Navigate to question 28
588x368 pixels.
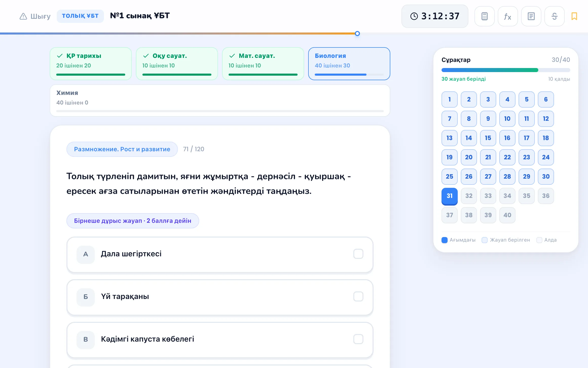507,177
